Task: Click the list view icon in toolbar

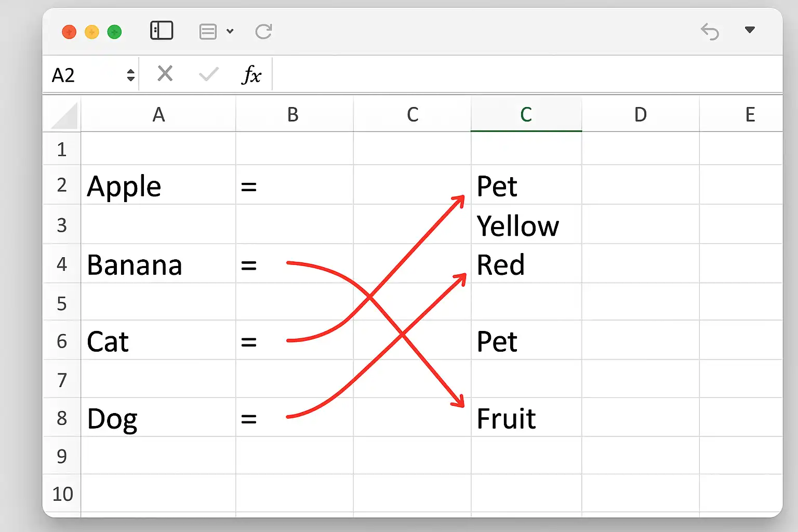Action: [x=208, y=32]
